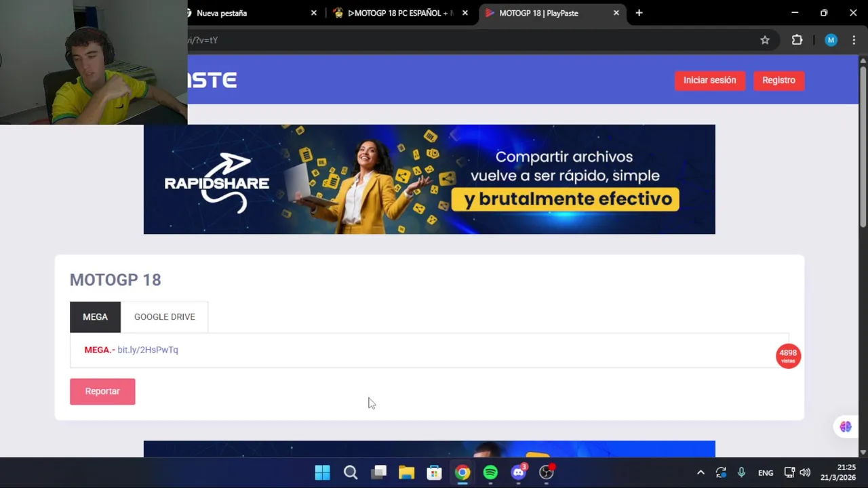This screenshot has height=488, width=868.
Task: Close the MOTOGP 18 | PlayPaste tab
Action: [x=616, y=13]
